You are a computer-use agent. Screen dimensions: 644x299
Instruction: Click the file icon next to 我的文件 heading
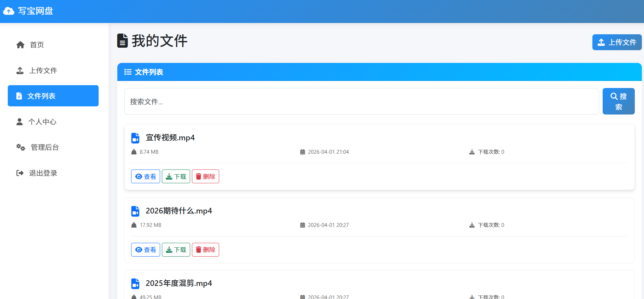tap(122, 41)
